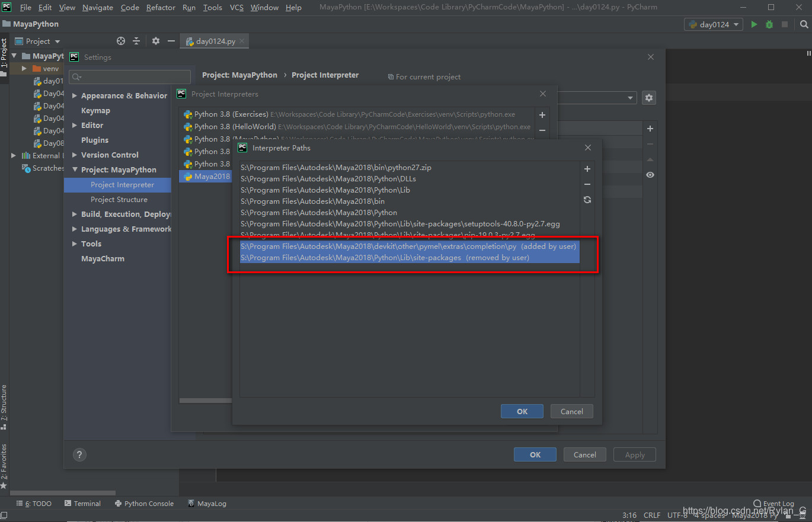Click the locate-file target icon in Project panel
The height and width of the screenshot is (522, 812).
(x=121, y=41)
